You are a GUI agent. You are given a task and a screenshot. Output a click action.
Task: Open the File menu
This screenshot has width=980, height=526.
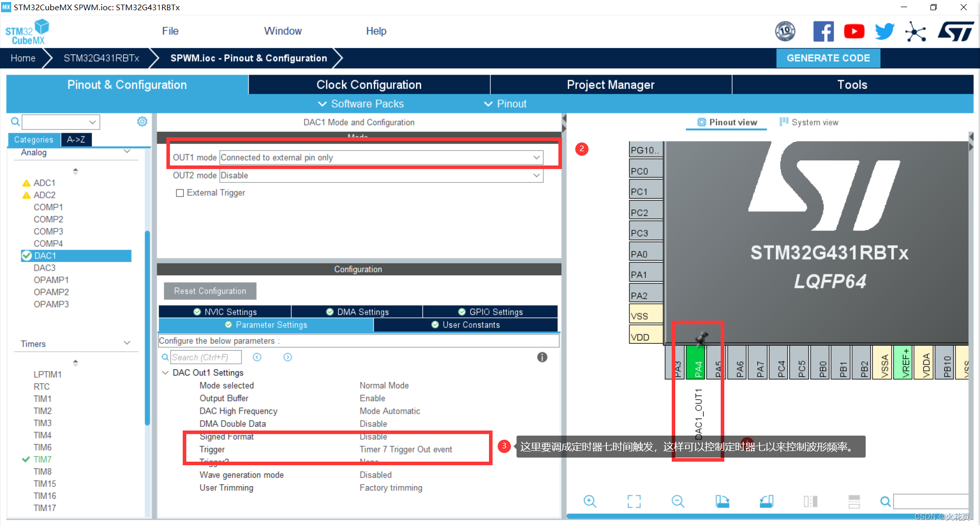[170, 31]
